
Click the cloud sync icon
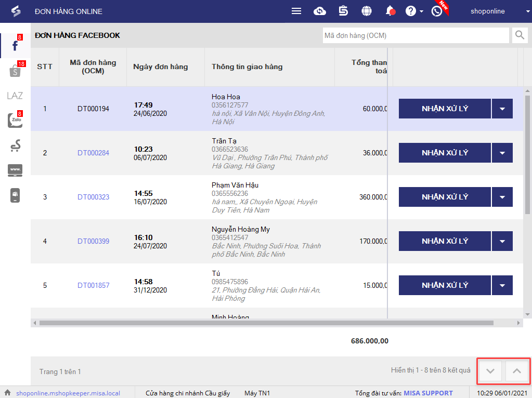pyautogui.click(x=320, y=11)
